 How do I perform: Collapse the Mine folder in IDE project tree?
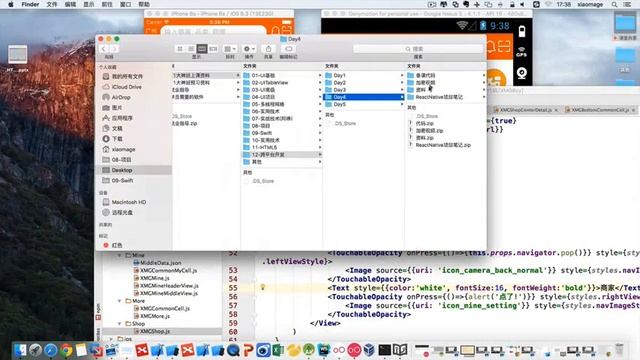[x=120, y=255]
